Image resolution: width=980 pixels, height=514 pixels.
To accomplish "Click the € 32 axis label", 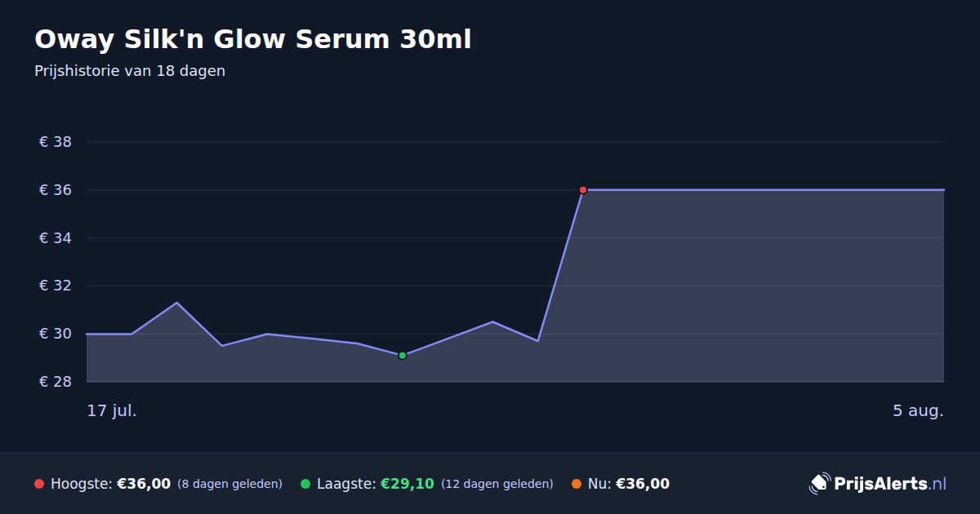I will point(56,286).
